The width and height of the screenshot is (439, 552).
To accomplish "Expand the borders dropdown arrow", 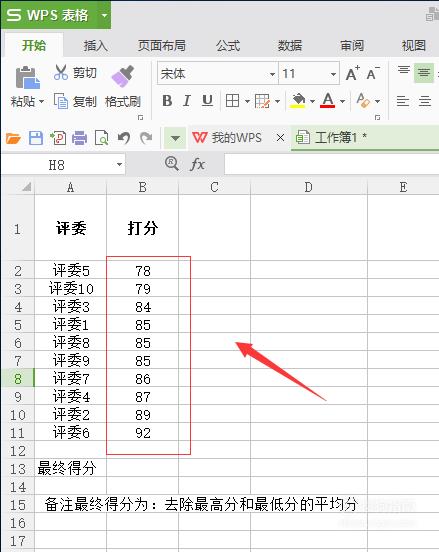I will pyautogui.click(x=247, y=101).
